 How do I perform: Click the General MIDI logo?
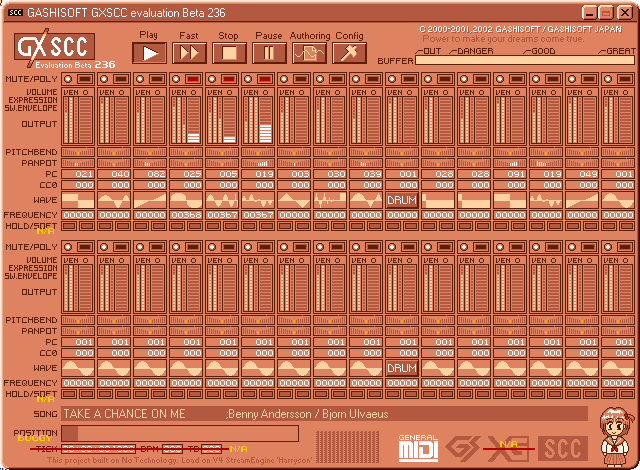click(418, 448)
